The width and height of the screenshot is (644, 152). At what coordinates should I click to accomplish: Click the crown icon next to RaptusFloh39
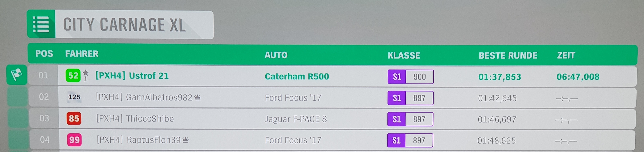pyautogui.click(x=185, y=140)
